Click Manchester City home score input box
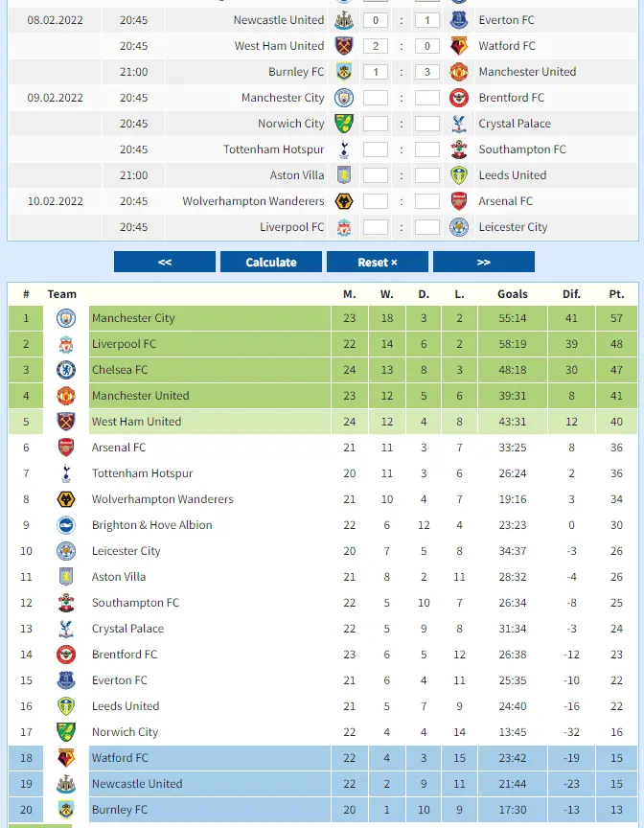This screenshot has width=644, height=828. (x=376, y=98)
